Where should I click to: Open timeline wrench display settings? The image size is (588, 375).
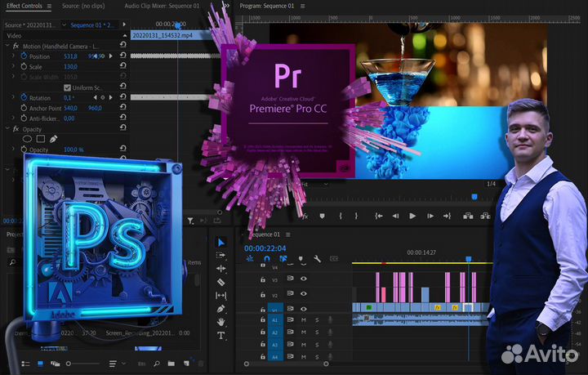point(318,258)
